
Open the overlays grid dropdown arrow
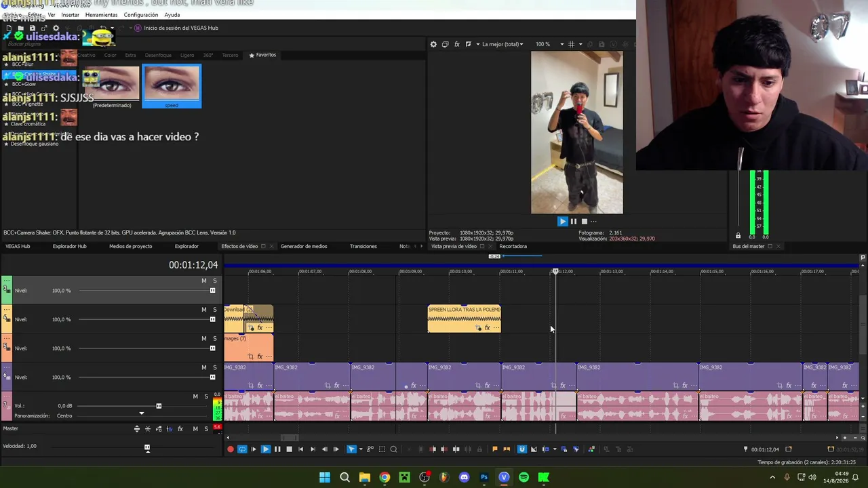(580, 44)
